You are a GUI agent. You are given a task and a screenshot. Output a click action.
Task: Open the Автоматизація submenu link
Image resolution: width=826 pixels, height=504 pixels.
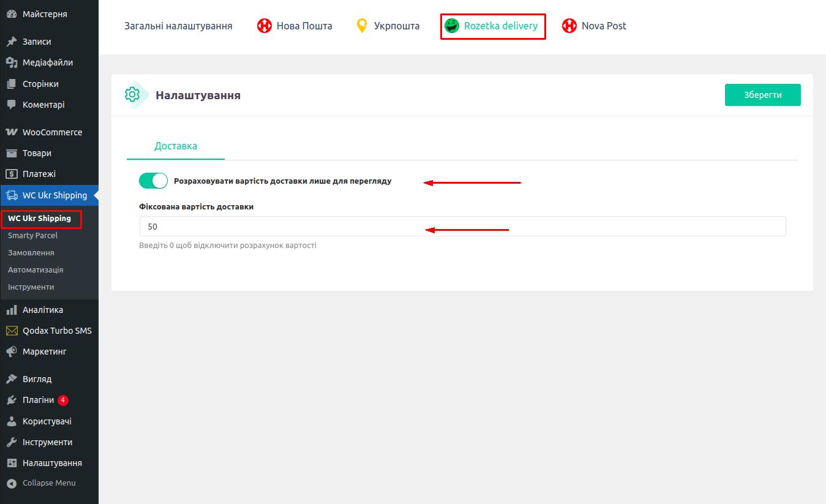(x=36, y=269)
